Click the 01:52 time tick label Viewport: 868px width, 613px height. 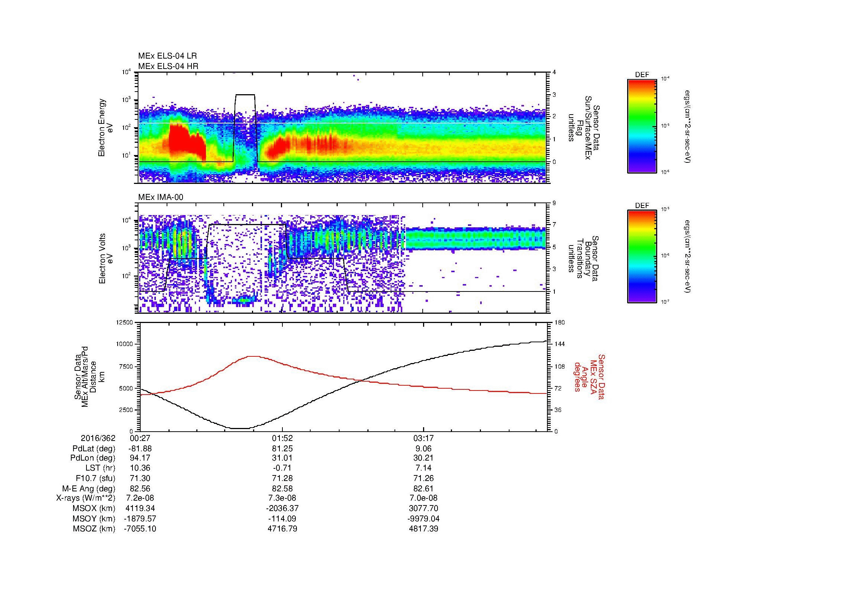tap(282, 438)
